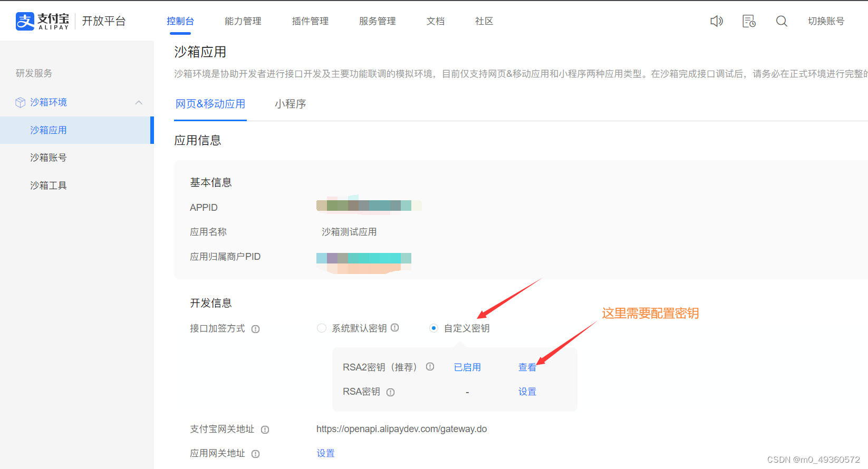Click the 应用信息 section heading

(198, 140)
